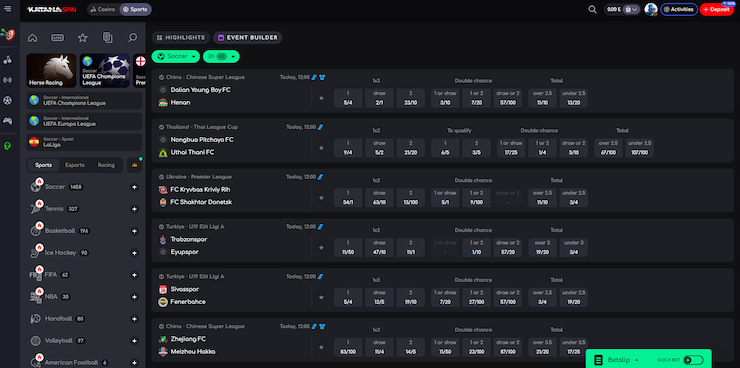Expand Tennis with its plus button
The height and width of the screenshot is (368, 740).
[x=134, y=209]
